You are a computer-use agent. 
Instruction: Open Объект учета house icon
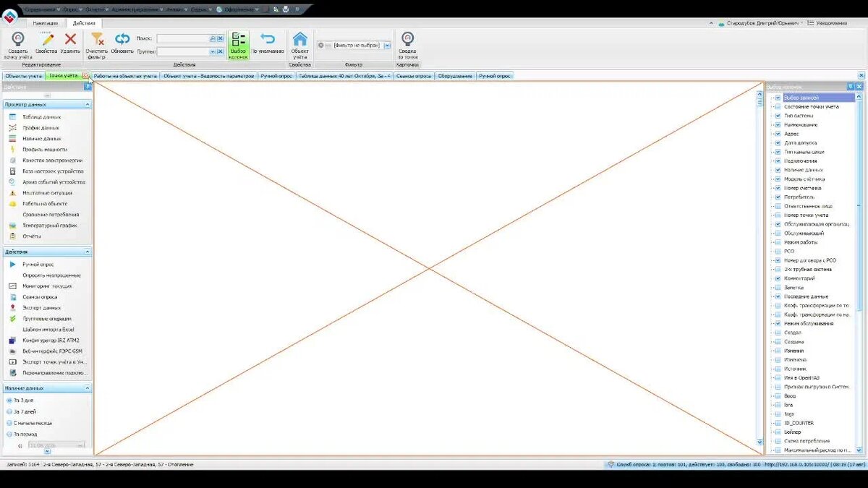coord(299,40)
